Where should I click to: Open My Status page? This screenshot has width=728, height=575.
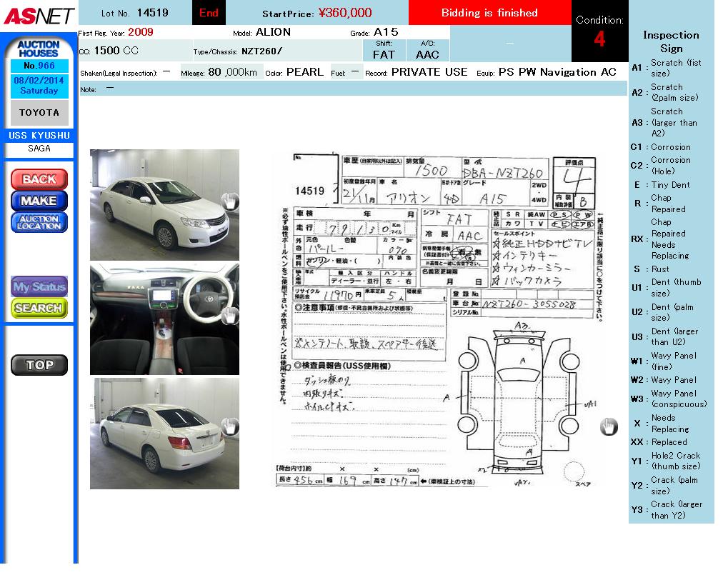pos(39,286)
